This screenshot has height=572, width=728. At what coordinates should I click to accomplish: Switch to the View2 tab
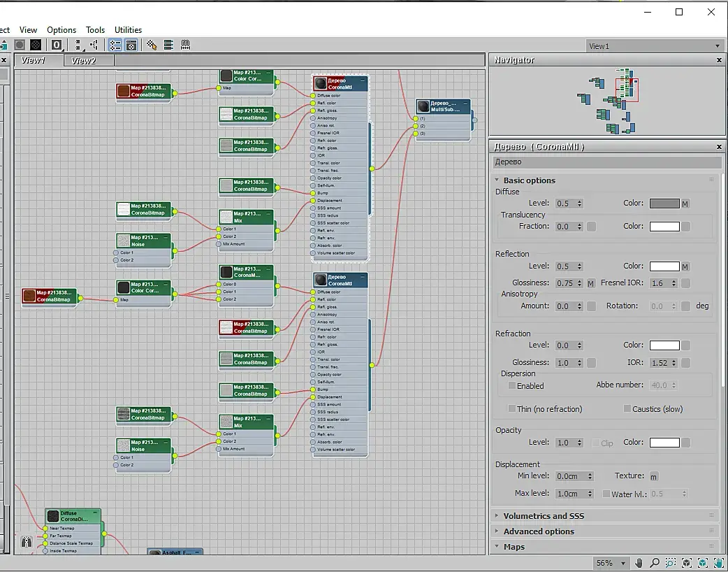click(83, 61)
